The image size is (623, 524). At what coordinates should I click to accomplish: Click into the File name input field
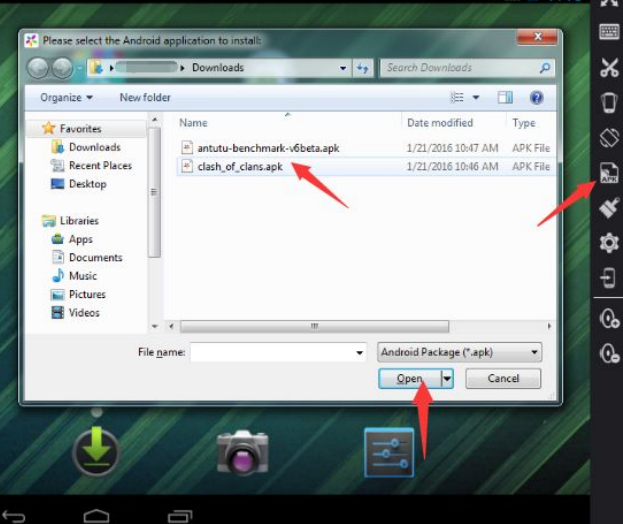(x=272, y=352)
